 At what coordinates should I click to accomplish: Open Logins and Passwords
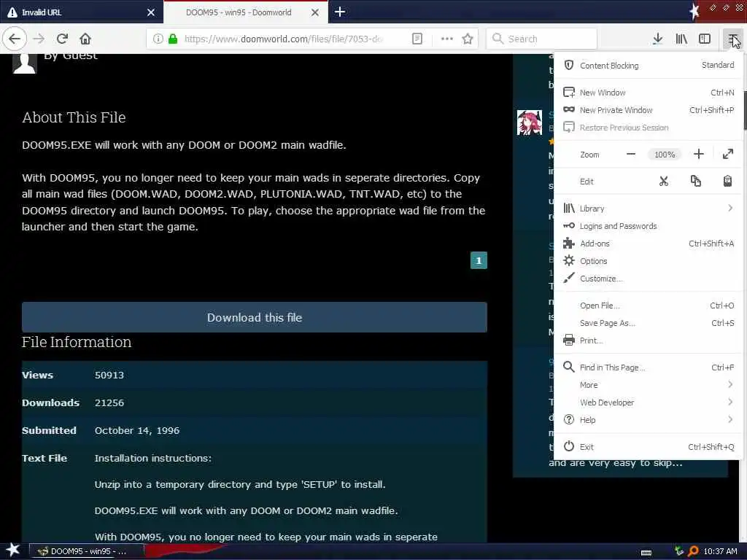649,226
